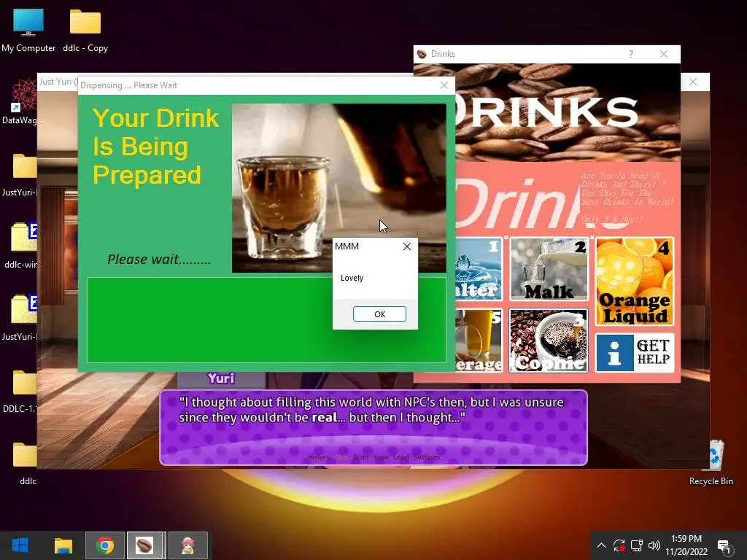Open the Windows Start menu
747x560 pixels.
tap(20, 545)
